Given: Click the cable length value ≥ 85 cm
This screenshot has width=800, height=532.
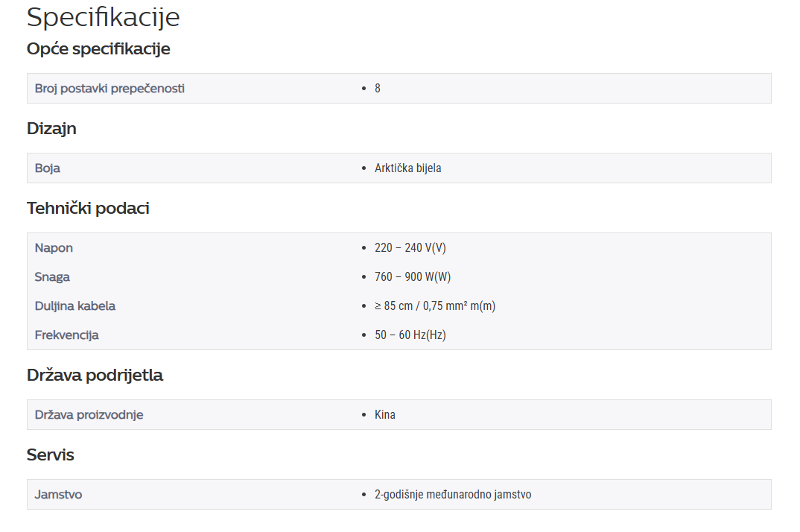Looking at the screenshot, I should 435,305.
